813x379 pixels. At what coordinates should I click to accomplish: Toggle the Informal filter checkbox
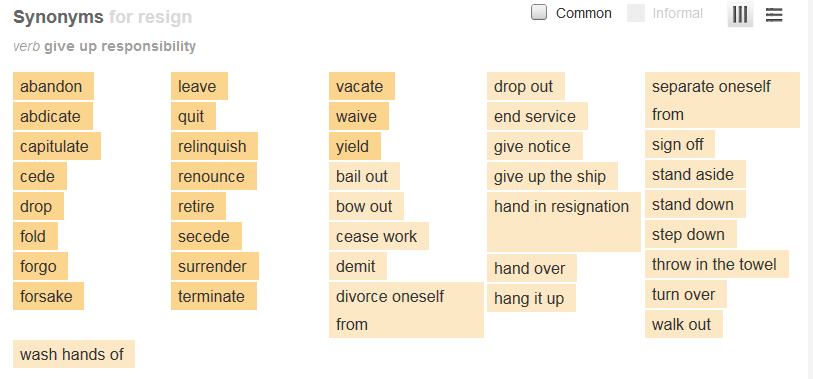(x=636, y=13)
